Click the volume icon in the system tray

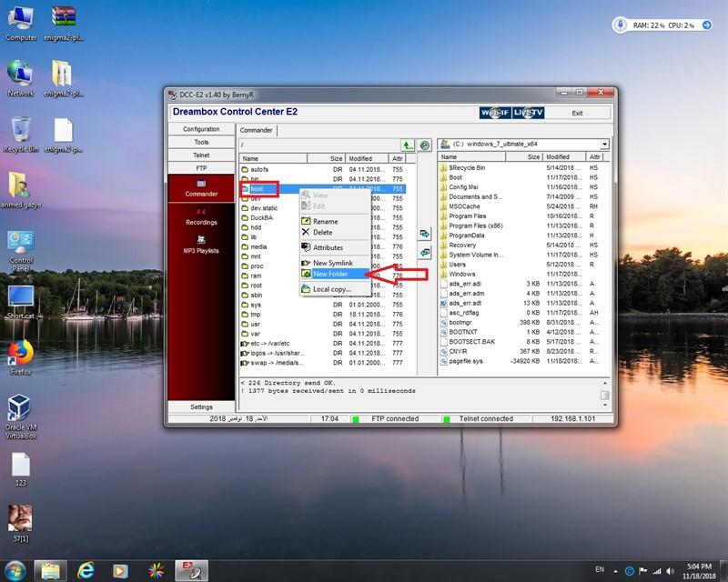click(670, 571)
